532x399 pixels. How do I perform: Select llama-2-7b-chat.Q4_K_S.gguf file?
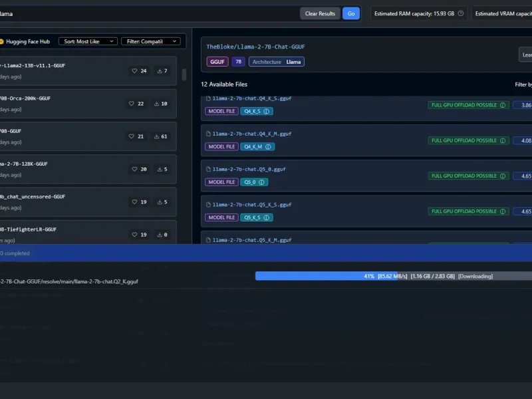click(x=366, y=108)
